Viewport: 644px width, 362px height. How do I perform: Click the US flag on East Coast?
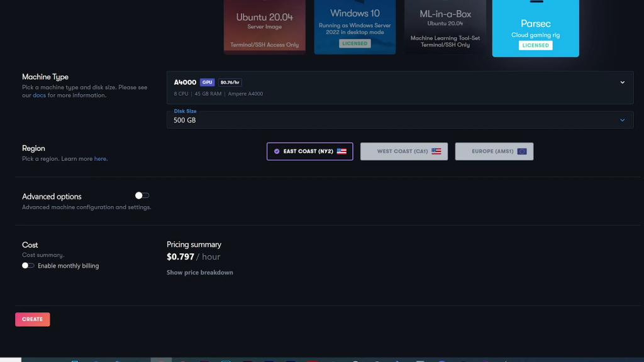341,151
